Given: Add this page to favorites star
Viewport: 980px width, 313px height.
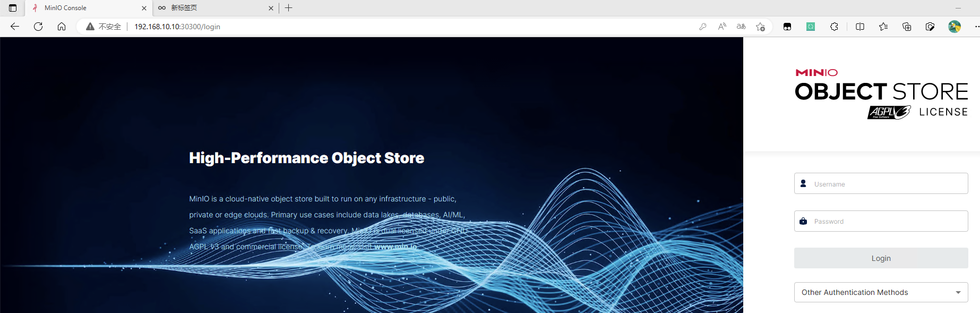Looking at the screenshot, I should pyautogui.click(x=760, y=27).
